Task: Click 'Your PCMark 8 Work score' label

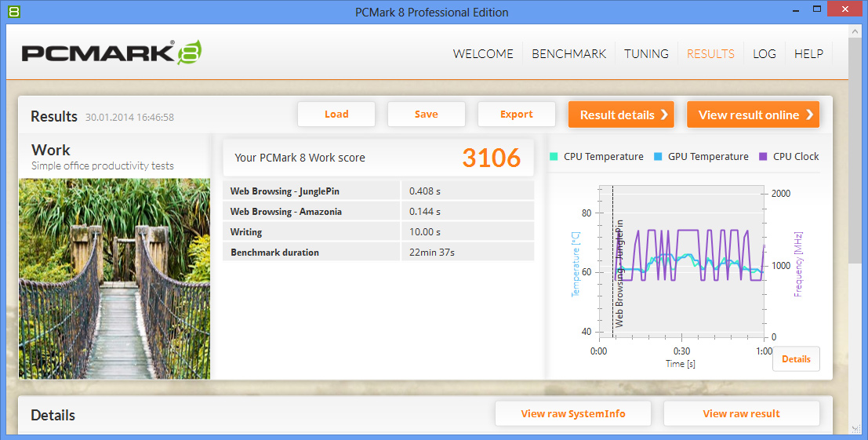Action: (x=300, y=158)
